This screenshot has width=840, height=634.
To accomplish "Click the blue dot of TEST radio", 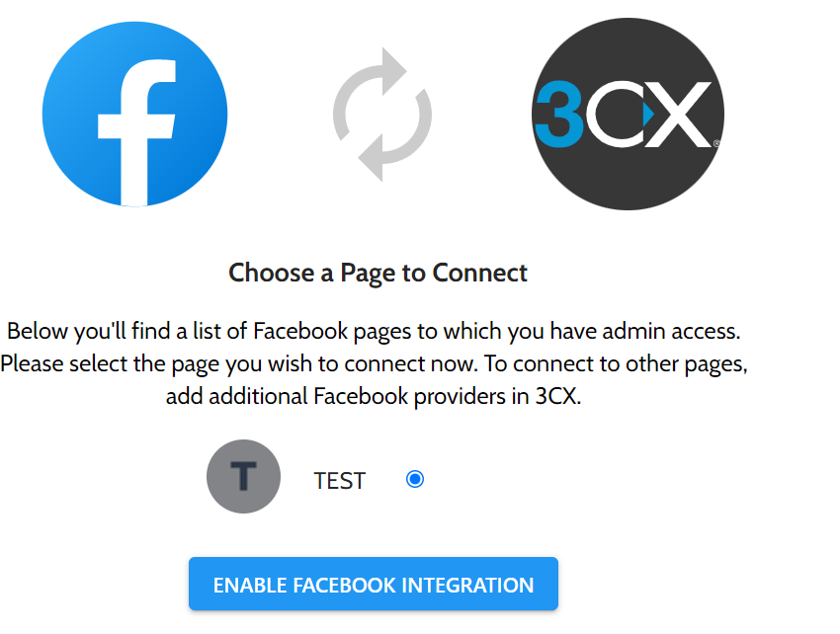I will point(415,479).
